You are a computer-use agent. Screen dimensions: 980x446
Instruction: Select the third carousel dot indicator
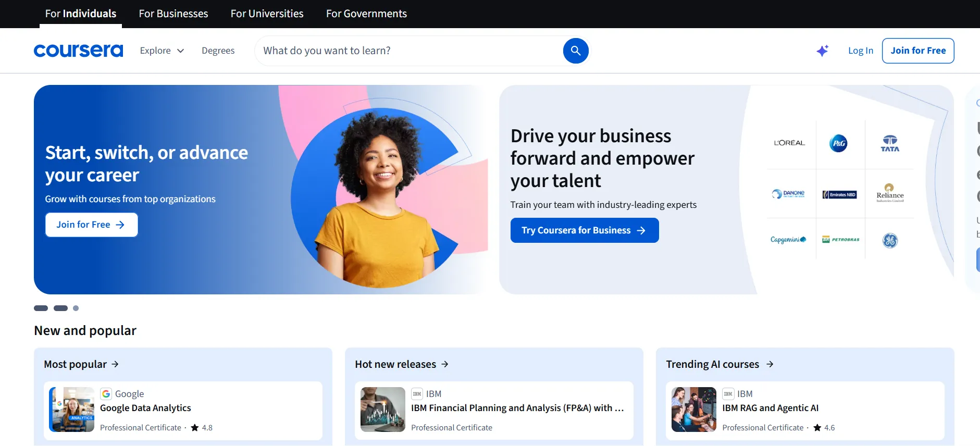(x=76, y=308)
